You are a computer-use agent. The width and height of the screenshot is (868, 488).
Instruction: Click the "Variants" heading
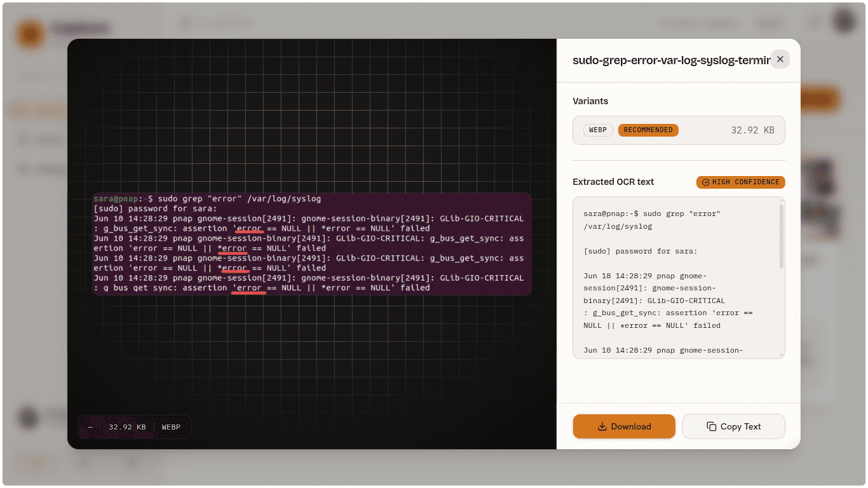click(590, 101)
